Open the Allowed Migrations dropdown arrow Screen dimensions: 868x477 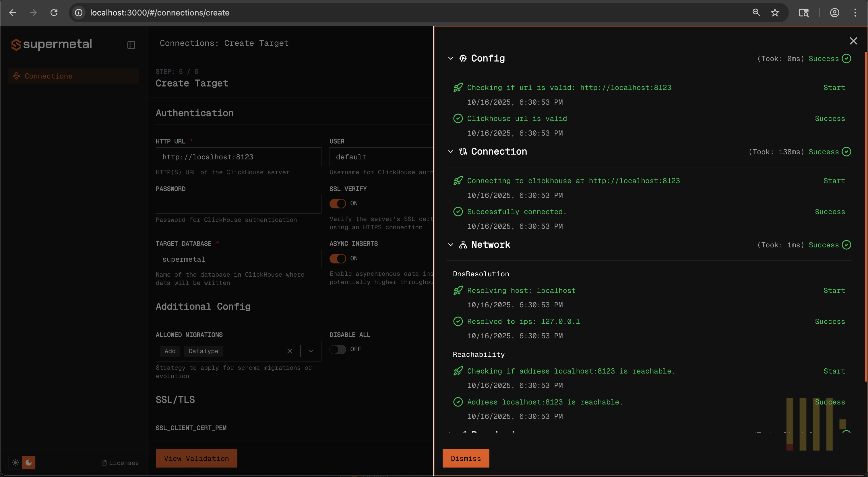(310, 351)
